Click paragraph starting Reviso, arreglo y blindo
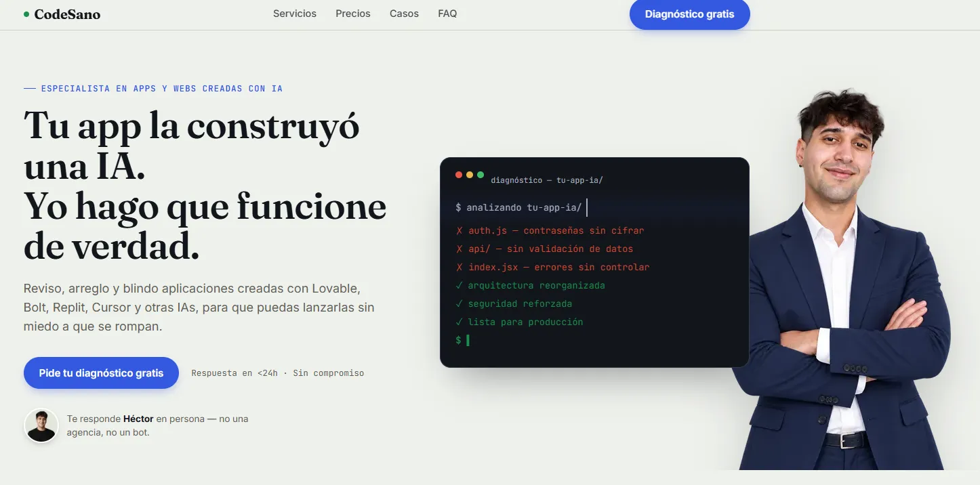The width and height of the screenshot is (980, 485). click(199, 307)
